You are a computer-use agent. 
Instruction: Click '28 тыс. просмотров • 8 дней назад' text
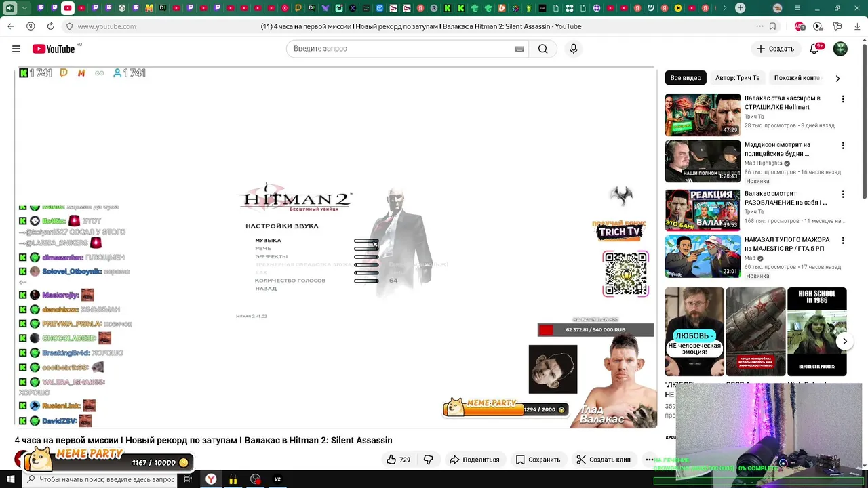point(789,125)
